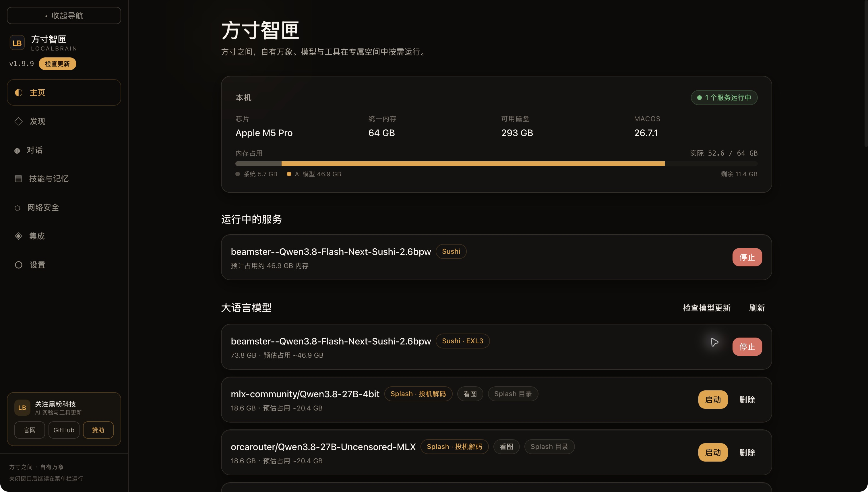Click the hexagon icon beside 网络安全
The image size is (868, 492).
(17, 208)
